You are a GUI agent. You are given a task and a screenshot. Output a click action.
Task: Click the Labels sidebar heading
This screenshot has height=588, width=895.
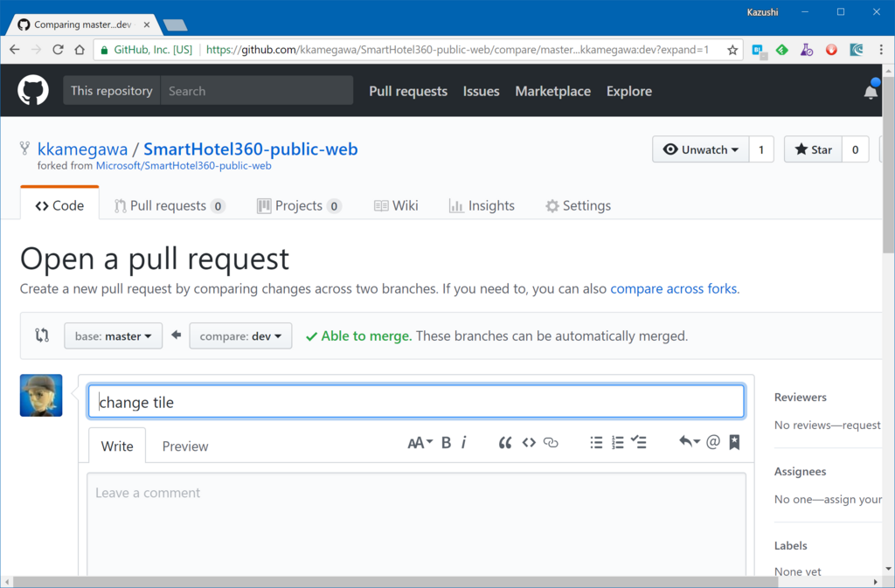[790, 546]
